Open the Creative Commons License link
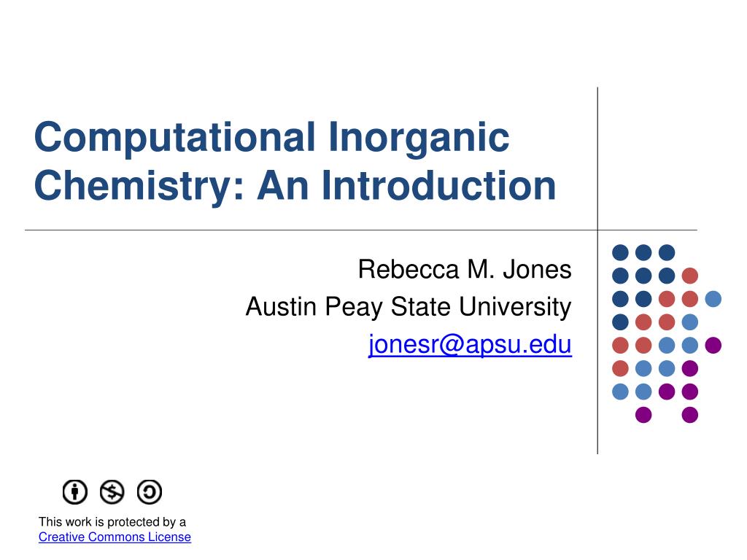Viewport: 747px width, 560px height. [115, 537]
